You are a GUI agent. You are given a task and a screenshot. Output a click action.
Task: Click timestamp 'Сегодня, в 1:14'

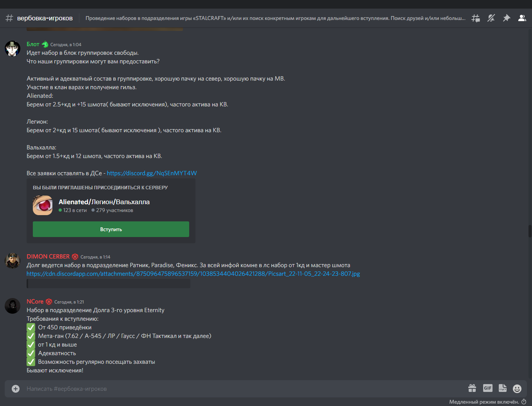tap(95, 257)
